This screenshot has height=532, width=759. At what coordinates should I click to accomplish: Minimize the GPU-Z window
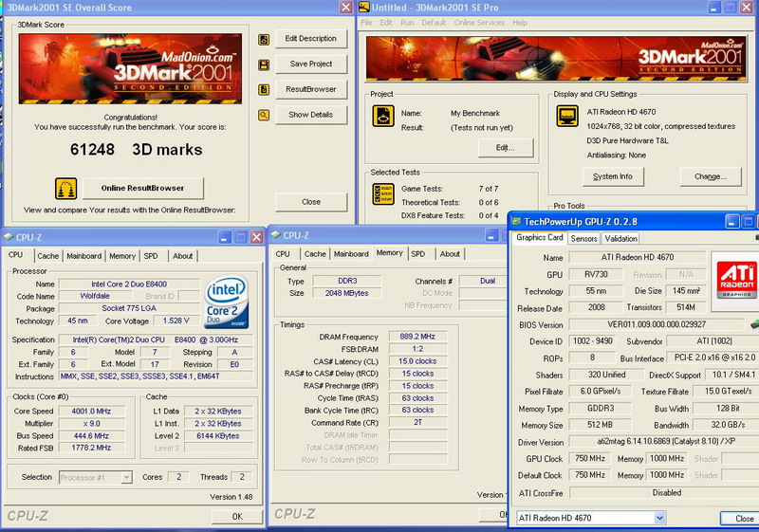[731, 222]
